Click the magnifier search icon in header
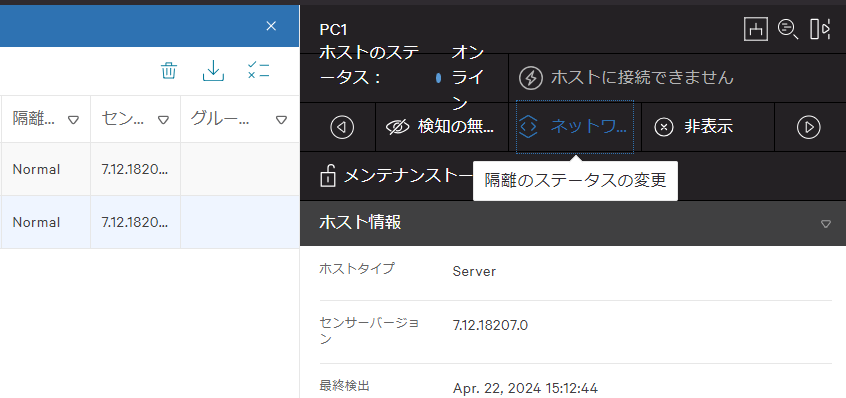The width and height of the screenshot is (846, 398). tap(788, 29)
